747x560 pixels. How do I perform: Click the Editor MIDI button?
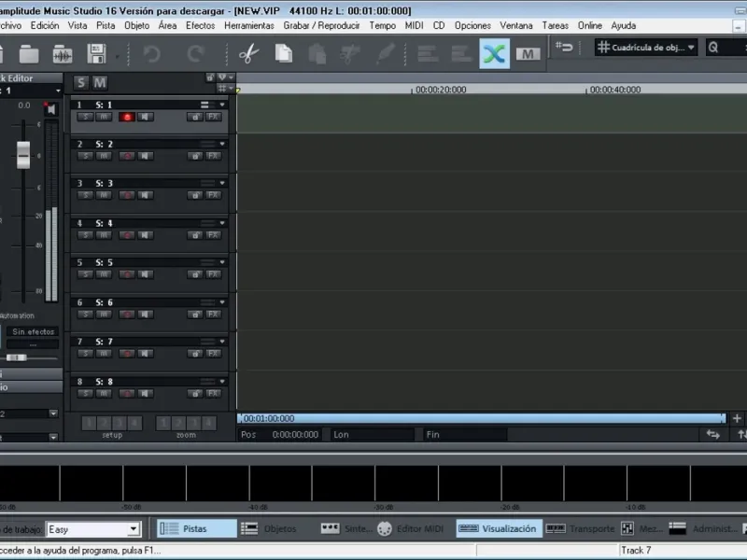click(411, 528)
